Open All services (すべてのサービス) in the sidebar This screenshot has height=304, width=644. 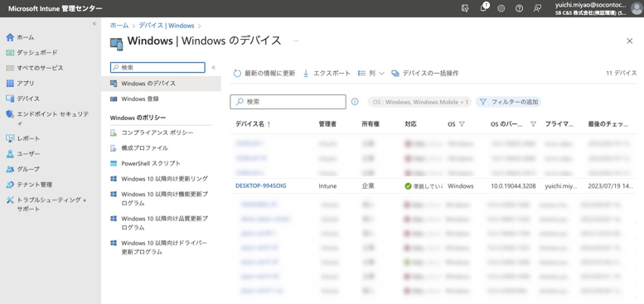35,68
